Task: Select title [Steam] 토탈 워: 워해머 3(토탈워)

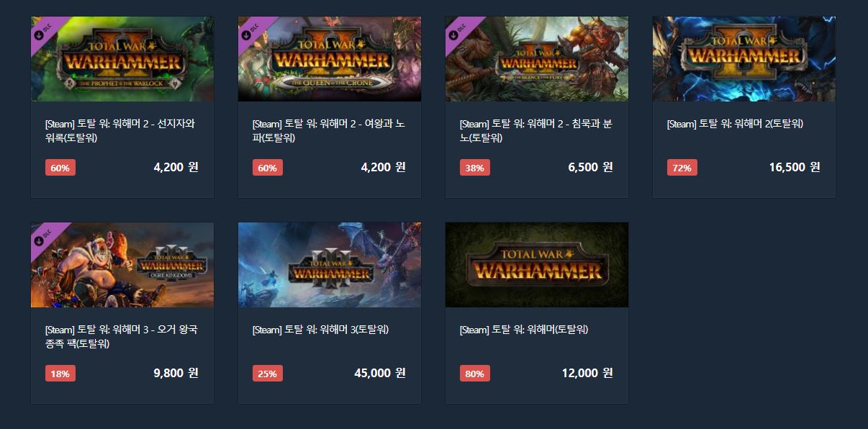Action: (x=320, y=330)
